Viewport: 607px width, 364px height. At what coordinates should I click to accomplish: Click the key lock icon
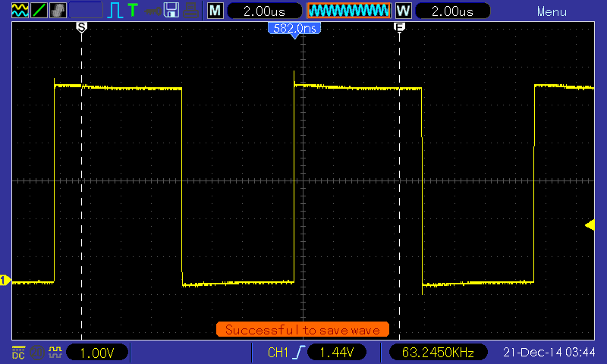[154, 11]
